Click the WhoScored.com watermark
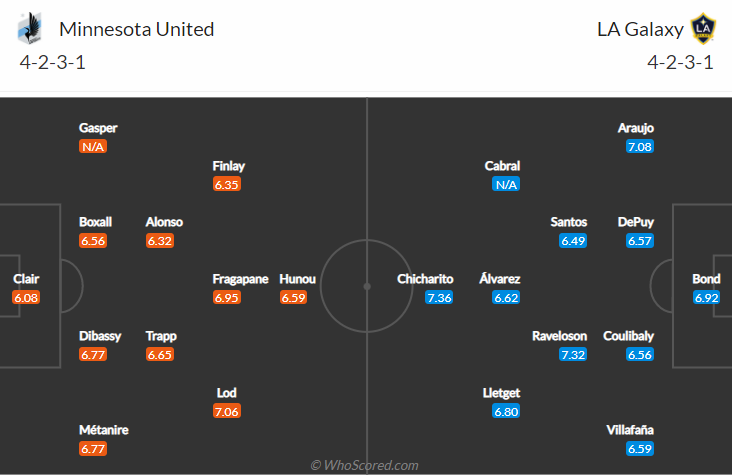Viewport: 732px width, 475px height. [365, 465]
